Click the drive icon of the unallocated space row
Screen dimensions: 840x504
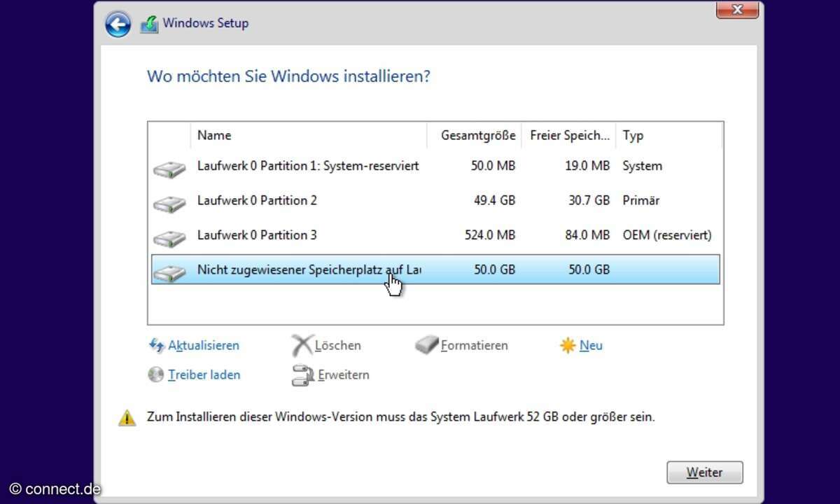(169, 272)
